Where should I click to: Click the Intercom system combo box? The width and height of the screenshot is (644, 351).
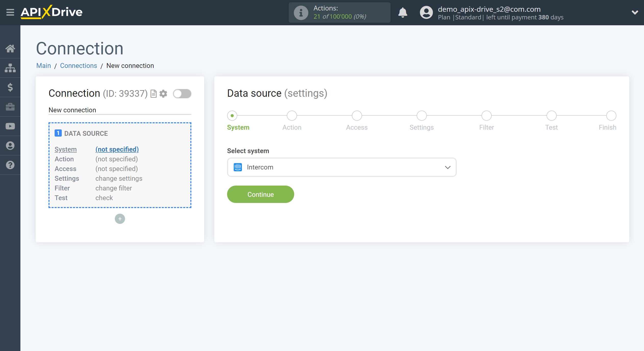(342, 167)
